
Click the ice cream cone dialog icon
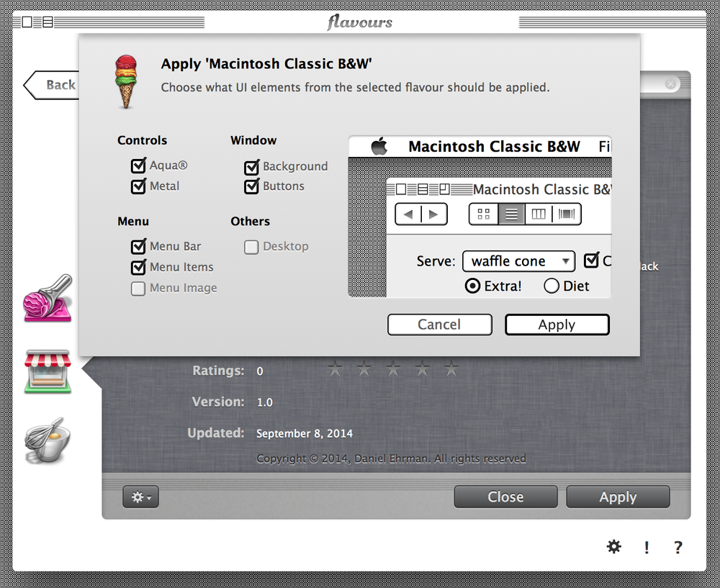click(x=126, y=82)
